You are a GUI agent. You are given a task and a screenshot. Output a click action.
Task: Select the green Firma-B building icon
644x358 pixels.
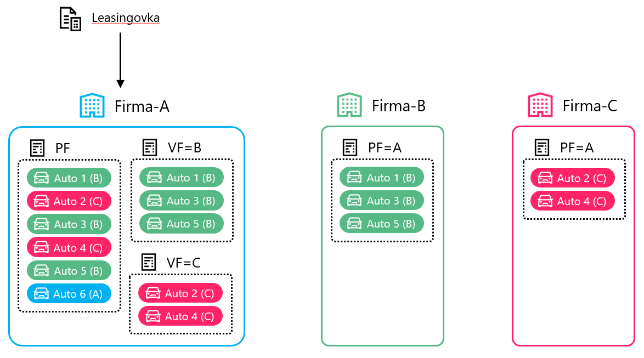click(x=349, y=105)
